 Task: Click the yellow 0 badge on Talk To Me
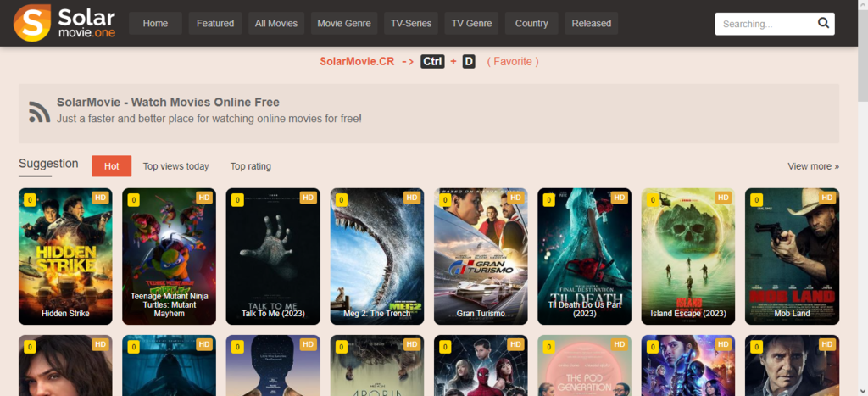tap(237, 200)
